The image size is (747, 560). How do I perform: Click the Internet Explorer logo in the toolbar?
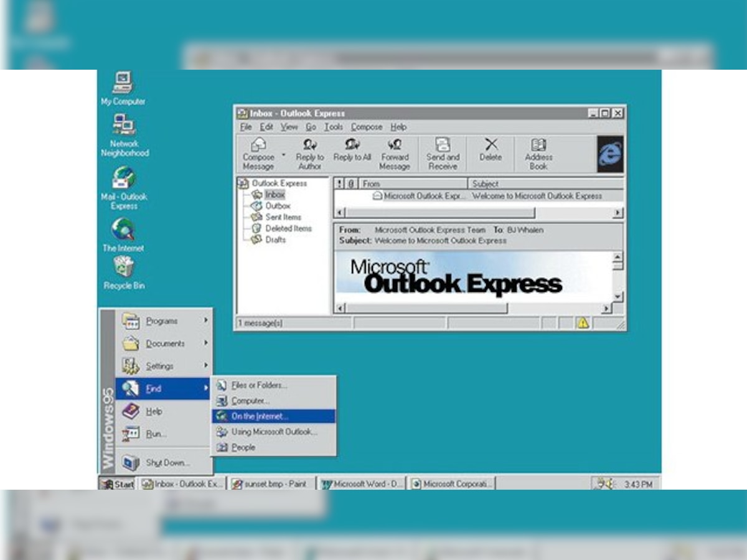(610, 154)
